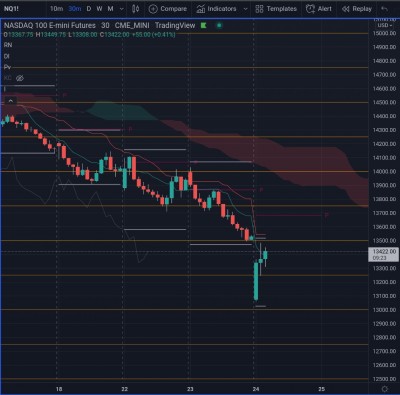Open the NQ1! symbol search
Viewport: 400px width, 395px height.
tap(11, 9)
